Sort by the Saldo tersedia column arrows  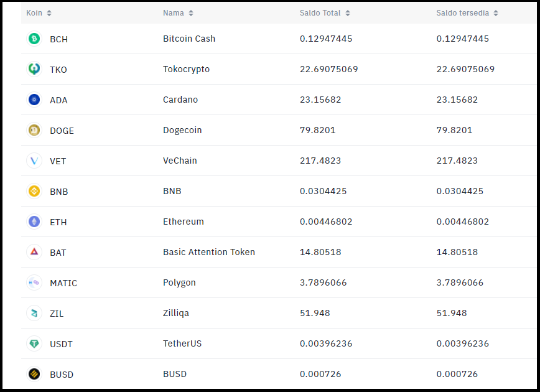pyautogui.click(x=496, y=13)
